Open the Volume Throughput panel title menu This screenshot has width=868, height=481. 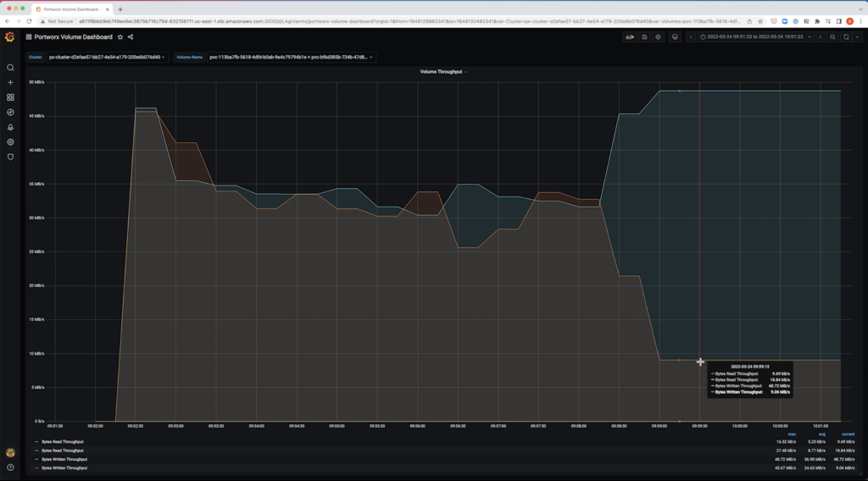click(443, 72)
